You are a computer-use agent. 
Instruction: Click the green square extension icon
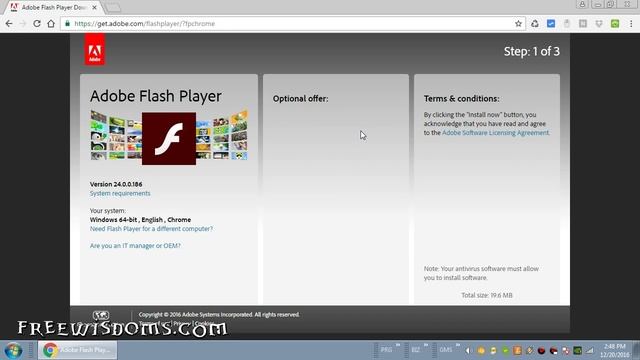coord(615,24)
